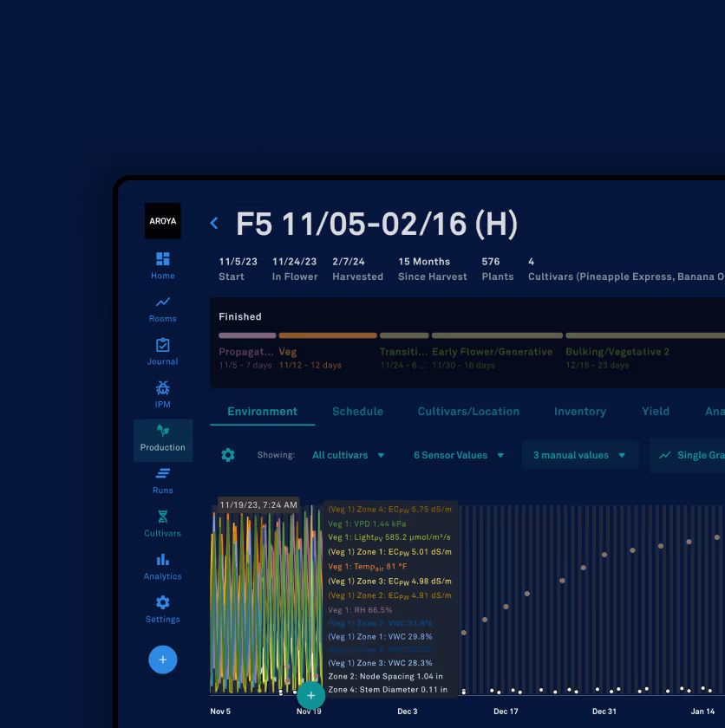
Task: Expand the 6 Sensor Values dropdown
Action: point(459,455)
